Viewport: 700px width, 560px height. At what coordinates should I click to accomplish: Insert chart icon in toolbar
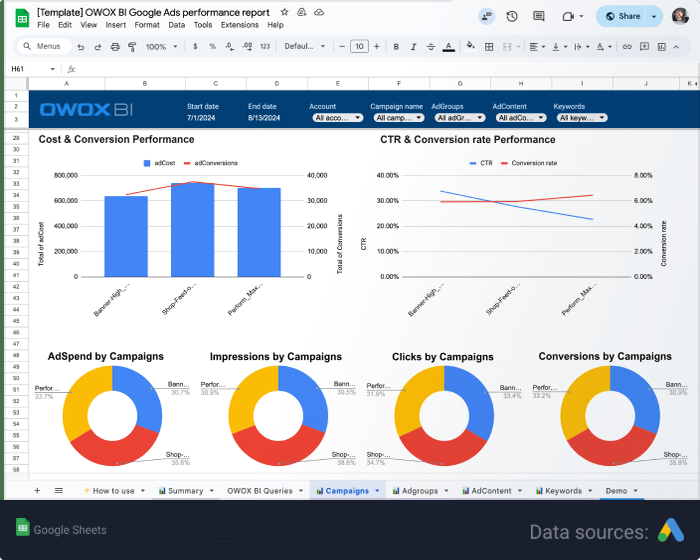coord(662,46)
